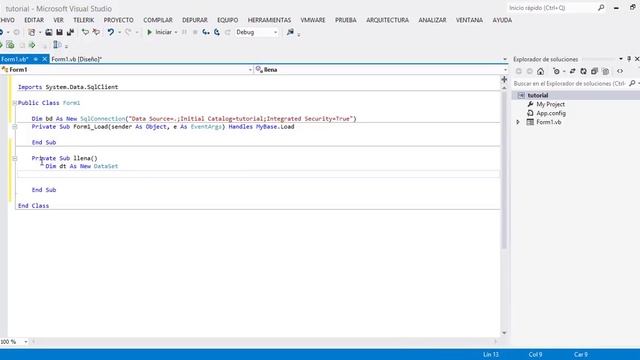Open the Solution Explorer window options dropdown
The width and height of the screenshot is (640, 360).
tap(621, 59)
